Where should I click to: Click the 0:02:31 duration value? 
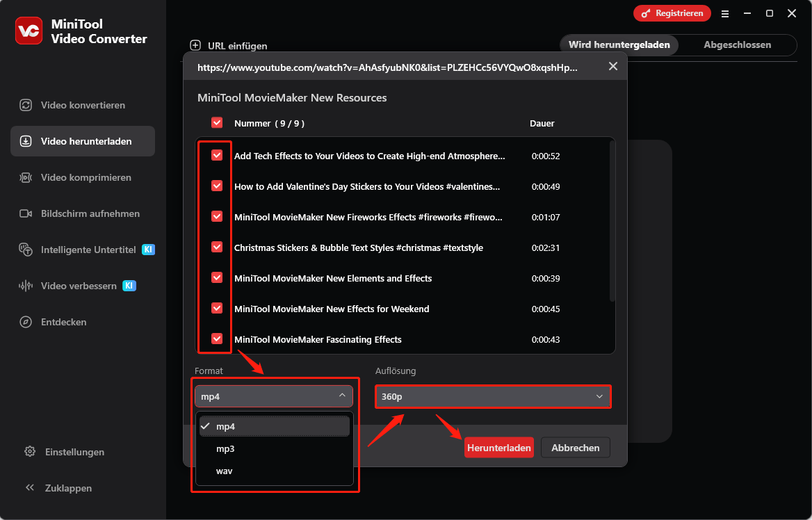(x=545, y=247)
